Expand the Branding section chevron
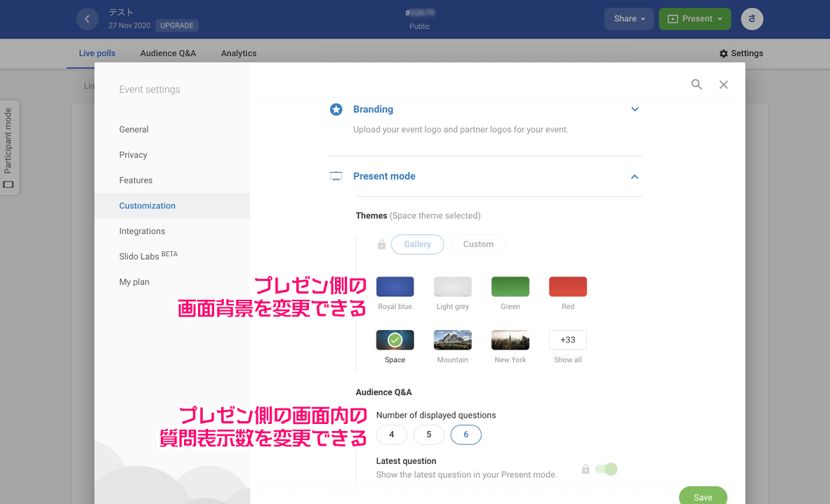Screen dimensions: 830x504 coord(635,109)
